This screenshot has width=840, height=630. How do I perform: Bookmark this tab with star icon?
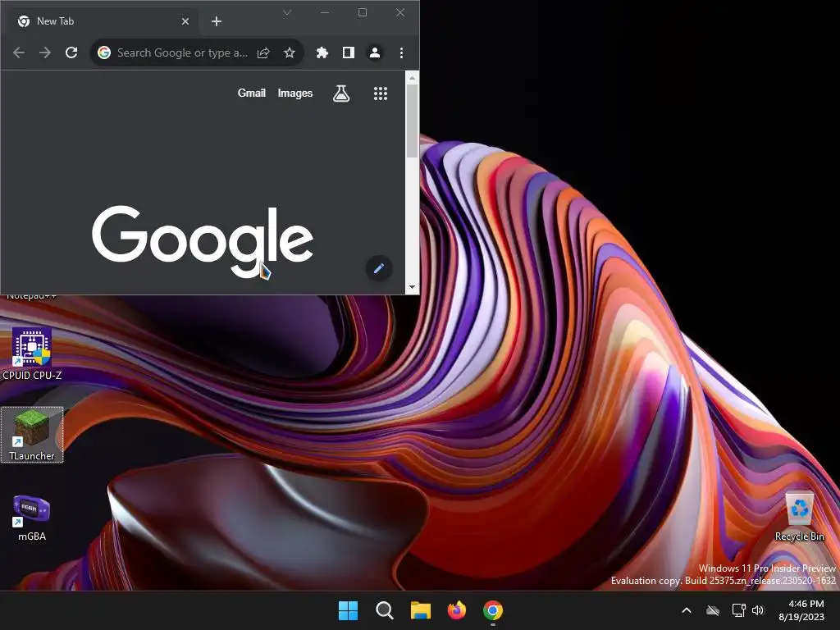[x=290, y=52]
